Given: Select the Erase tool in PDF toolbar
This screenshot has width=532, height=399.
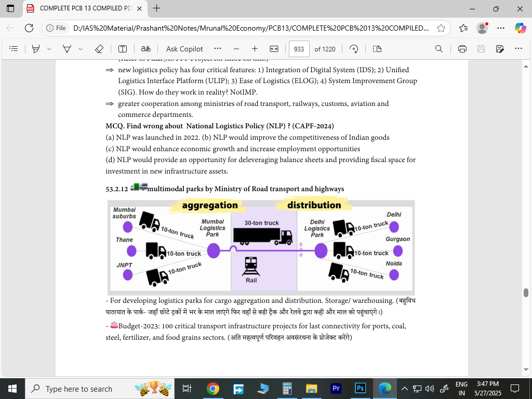Looking at the screenshot, I should click(99, 49).
